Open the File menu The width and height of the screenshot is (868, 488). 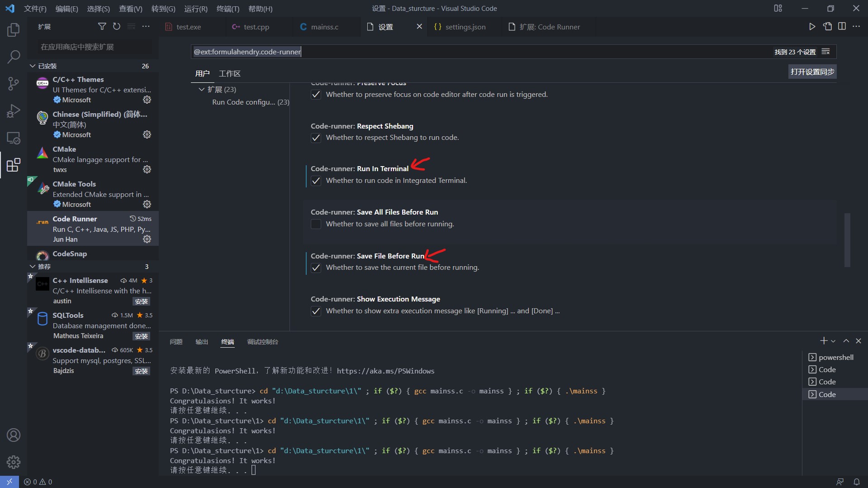tap(35, 9)
